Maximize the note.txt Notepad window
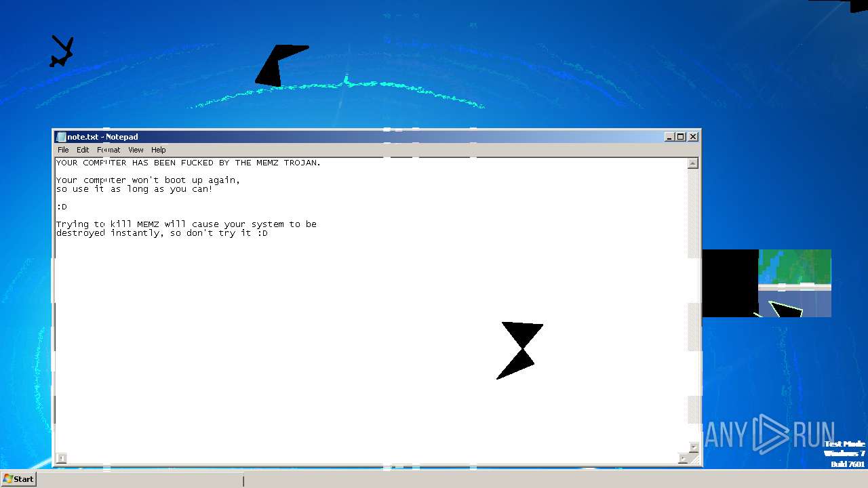The width and height of the screenshot is (868, 488). pyautogui.click(x=681, y=137)
